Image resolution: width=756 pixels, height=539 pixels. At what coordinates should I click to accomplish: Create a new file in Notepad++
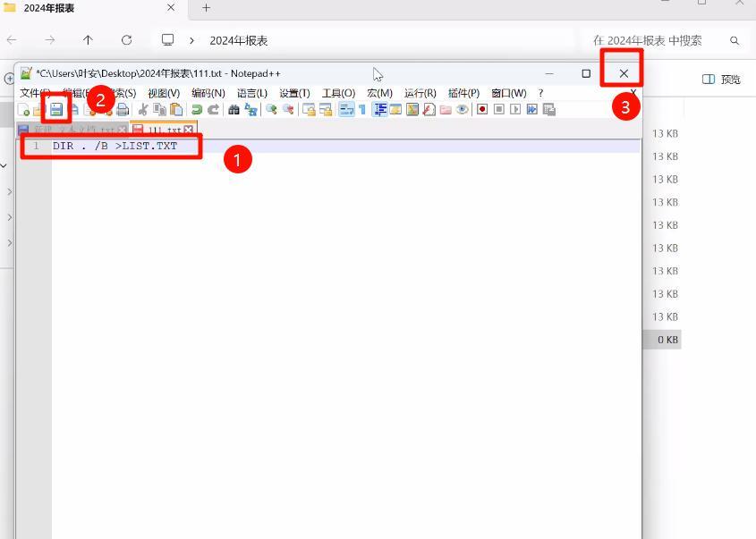[23, 110]
